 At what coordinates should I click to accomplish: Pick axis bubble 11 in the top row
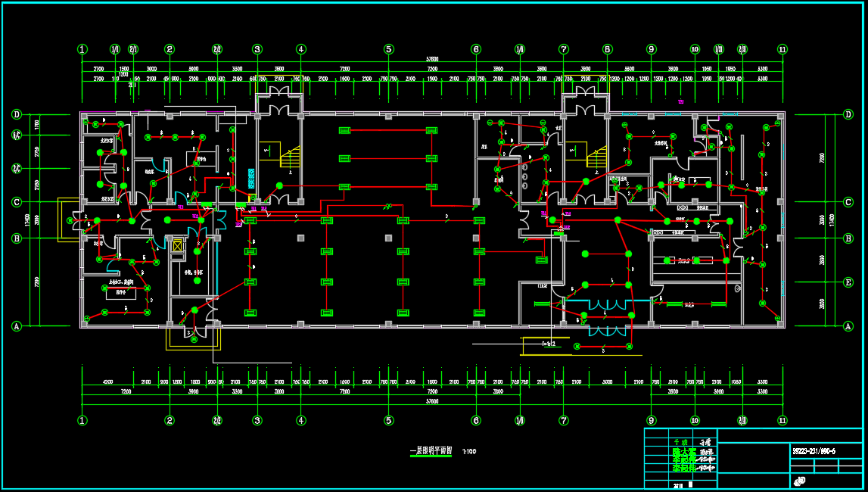782,49
